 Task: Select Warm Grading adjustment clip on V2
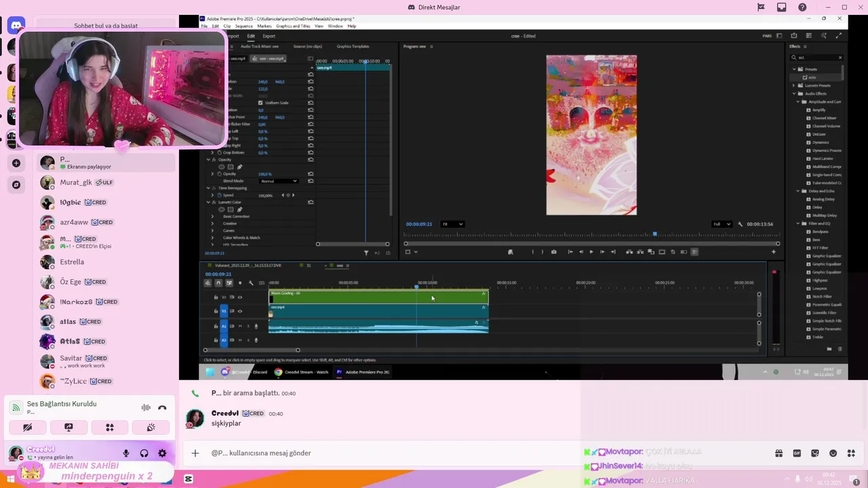pos(378,297)
